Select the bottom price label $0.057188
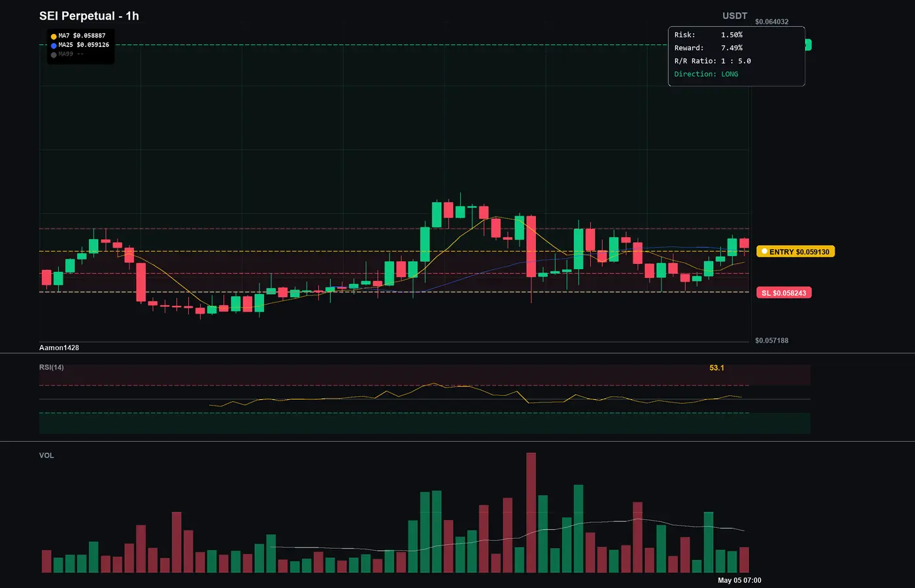The width and height of the screenshot is (915, 588). (772, 340)
